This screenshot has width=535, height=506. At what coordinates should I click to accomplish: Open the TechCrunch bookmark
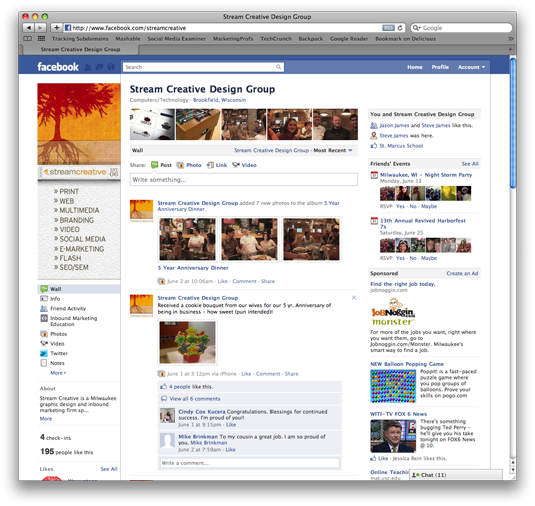coord(276,39)
